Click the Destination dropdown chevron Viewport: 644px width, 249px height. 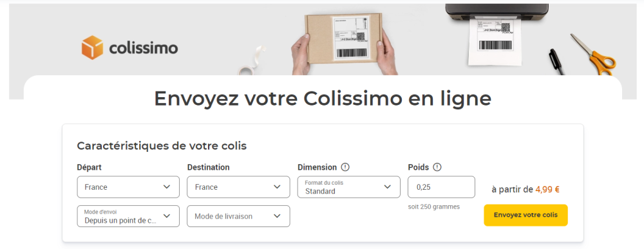277,187
